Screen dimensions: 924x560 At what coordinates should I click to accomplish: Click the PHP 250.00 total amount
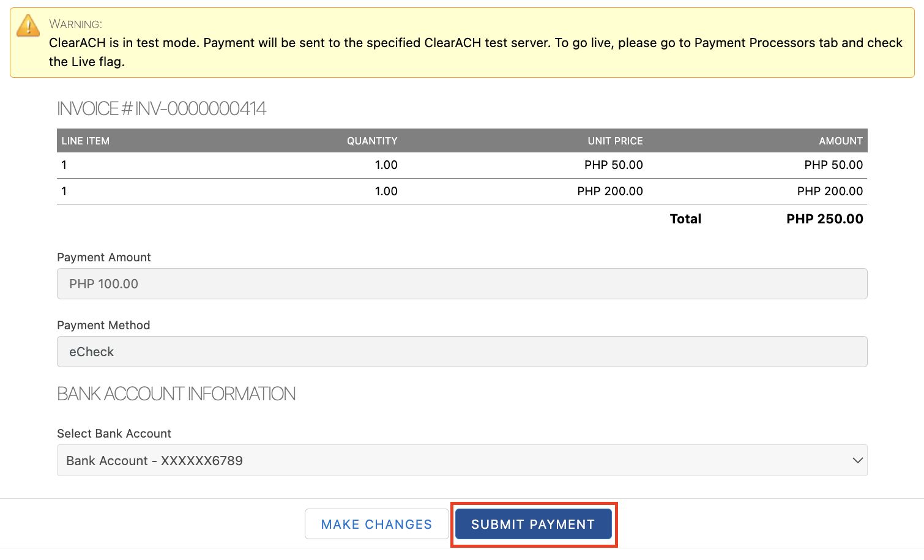coord(824,219)
